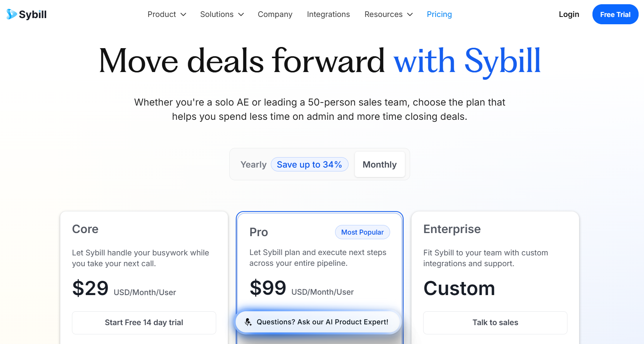The image size is (644, 344).
Task: Click the Save up to 34% badge
Action: [x=309, y=164]
